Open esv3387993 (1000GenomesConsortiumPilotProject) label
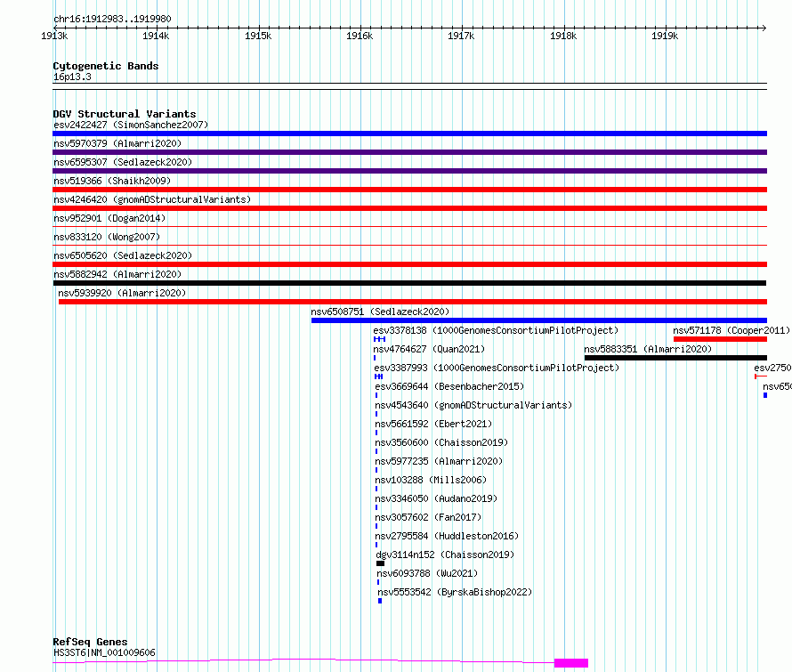 pos(497,368)
